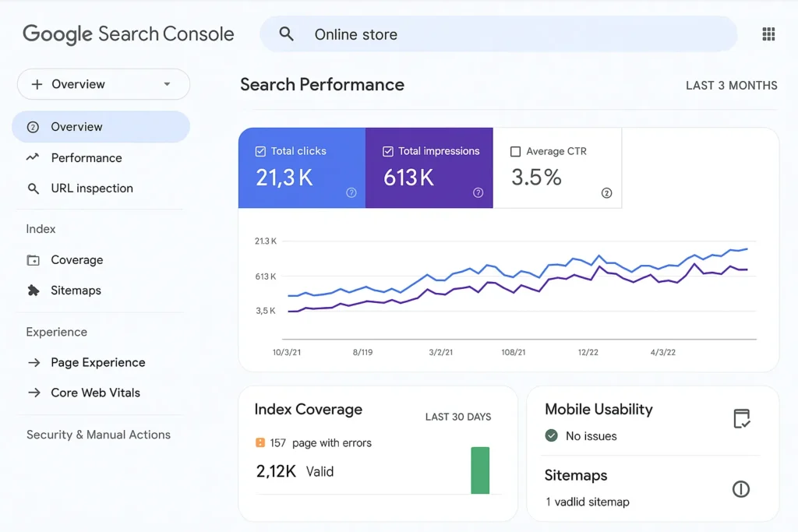This screenshot has height=532, width=798.
Task: Click the plus icon in the property selector
Action: 37,84
